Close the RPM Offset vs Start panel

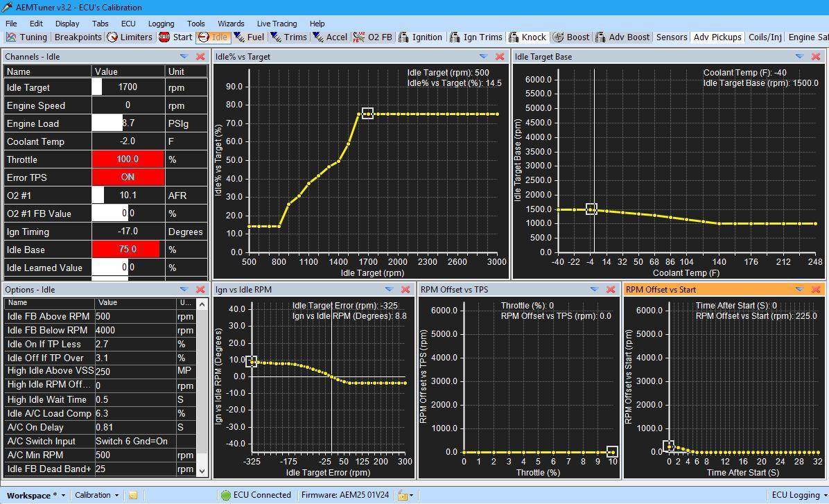816,290
